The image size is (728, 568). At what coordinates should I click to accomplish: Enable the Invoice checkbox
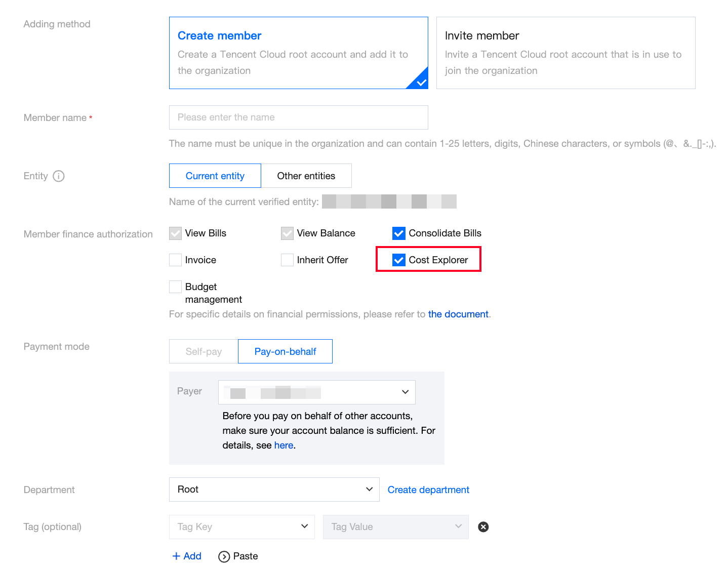176,260
